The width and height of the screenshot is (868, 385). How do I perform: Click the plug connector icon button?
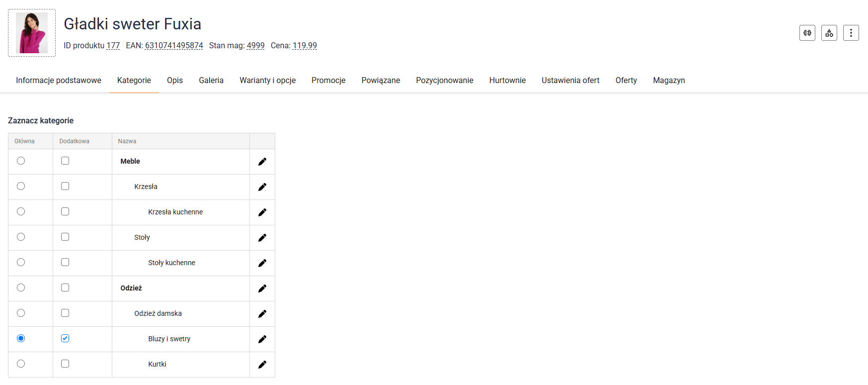[807, 33]
